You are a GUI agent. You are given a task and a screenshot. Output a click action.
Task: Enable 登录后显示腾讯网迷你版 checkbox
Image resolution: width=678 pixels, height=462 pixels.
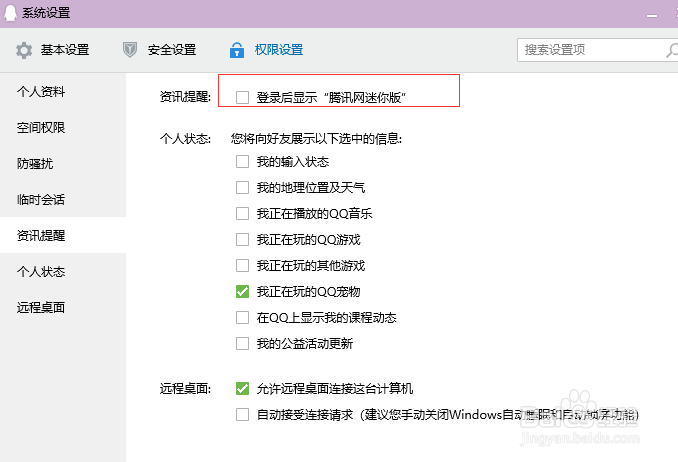242,97
